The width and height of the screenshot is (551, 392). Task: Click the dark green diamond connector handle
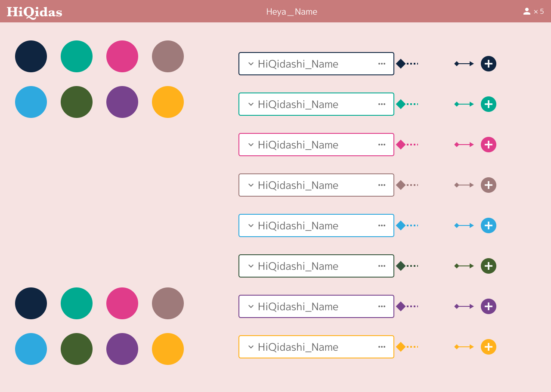pos(401,266)
